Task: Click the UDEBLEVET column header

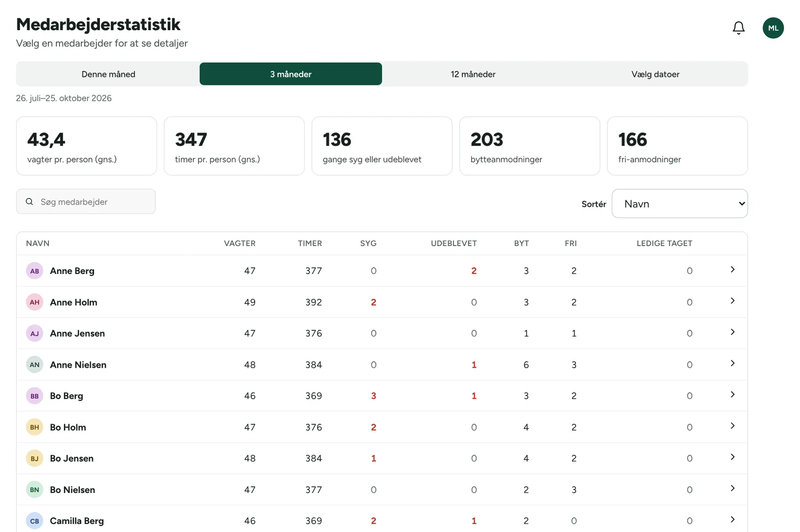Action: coord(454,243)
